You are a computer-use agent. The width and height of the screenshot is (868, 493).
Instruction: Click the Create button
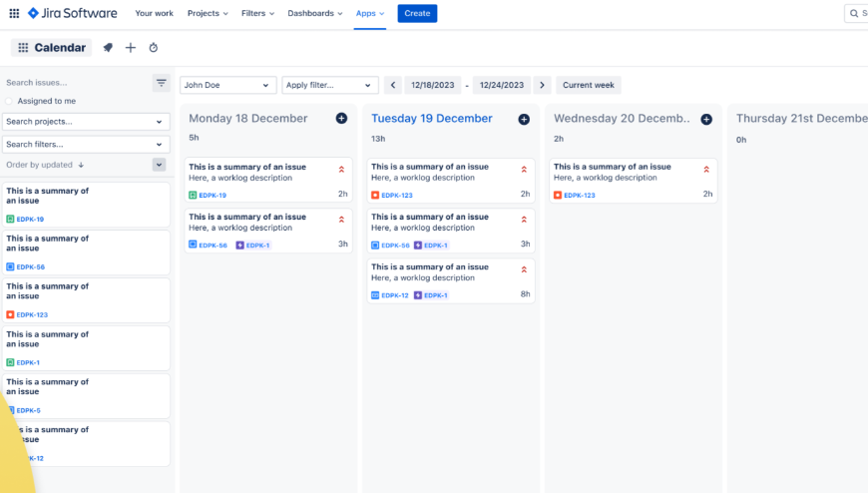click(x=417, y=14)
